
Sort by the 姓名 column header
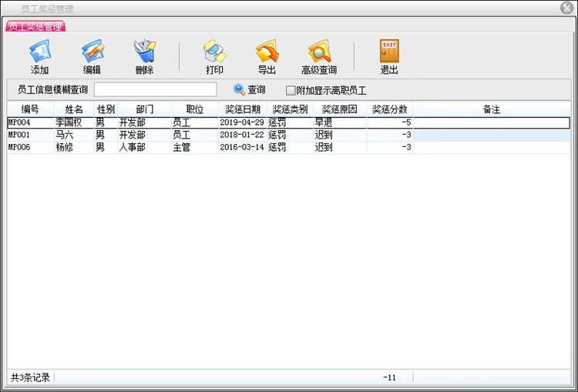pos(74,109)
